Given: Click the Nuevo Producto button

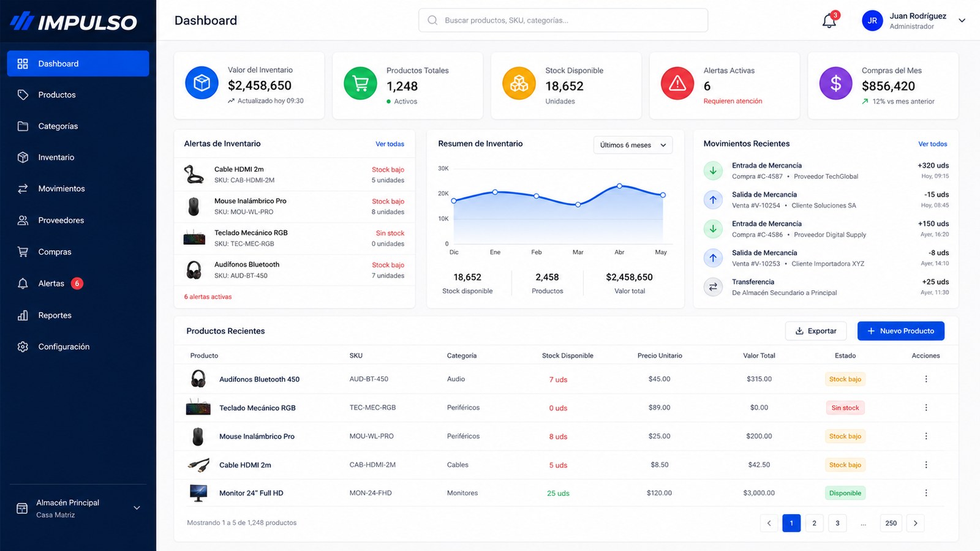Looking at the screenshot, I should [901, 331].
